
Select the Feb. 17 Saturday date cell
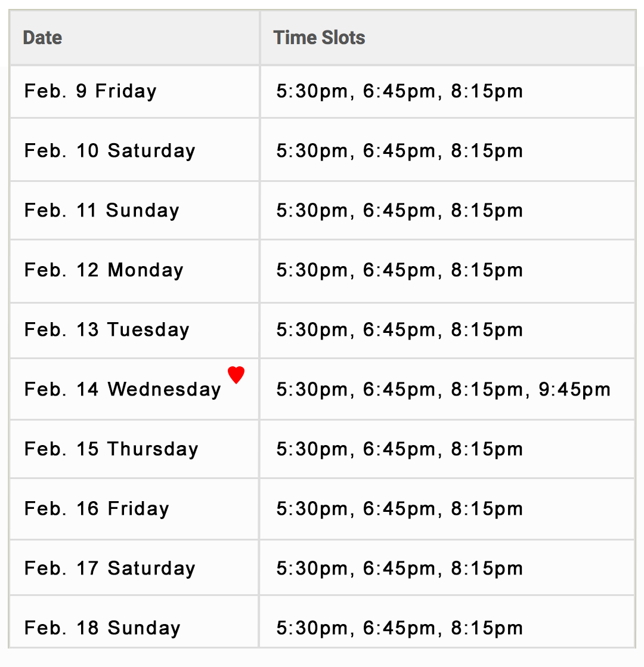pyautogui.click(x=134, y=568)
